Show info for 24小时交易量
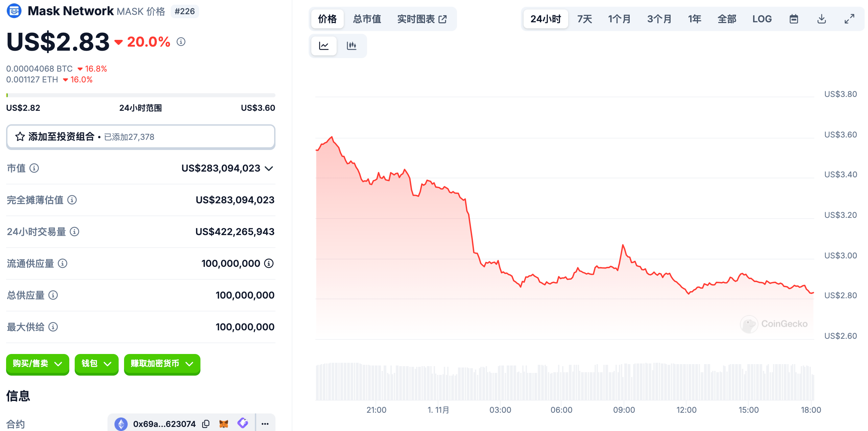Viewport: 868px width, 431px height. 74,231
